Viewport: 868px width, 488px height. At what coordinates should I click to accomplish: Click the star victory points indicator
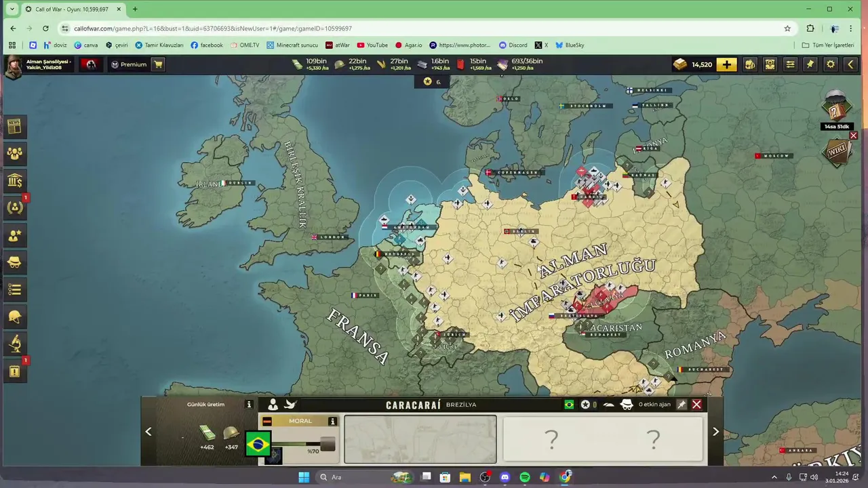click(432, 81)
